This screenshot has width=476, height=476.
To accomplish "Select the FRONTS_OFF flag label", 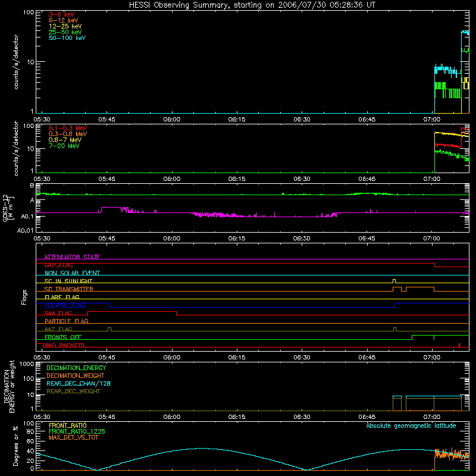I will pyautogui.click(x=63, y=337).
